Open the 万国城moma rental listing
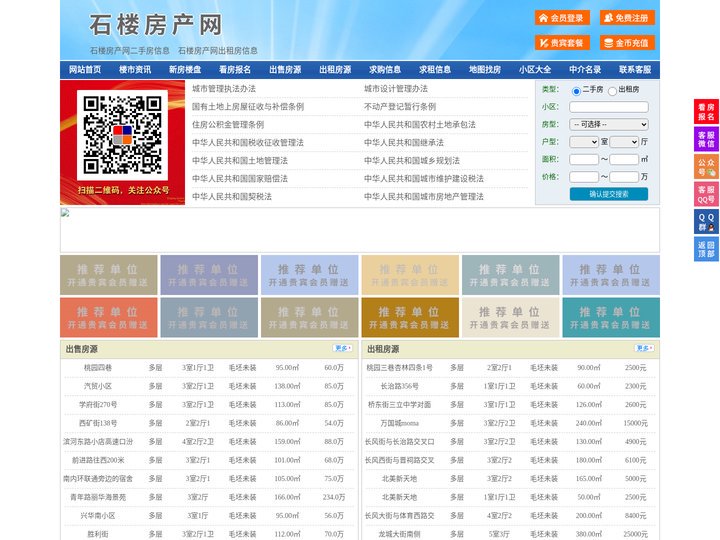The image size is (720, 540). (399, 423)
